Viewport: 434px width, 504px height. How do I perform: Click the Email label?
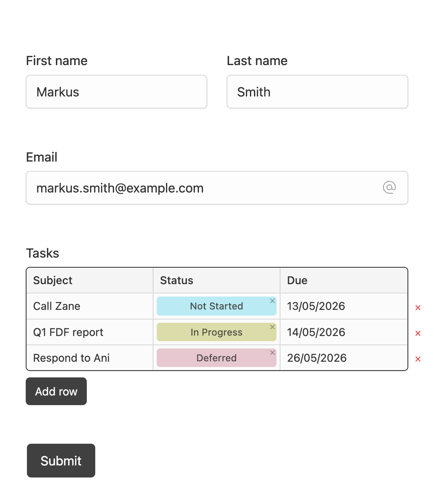tap(42, 157)
